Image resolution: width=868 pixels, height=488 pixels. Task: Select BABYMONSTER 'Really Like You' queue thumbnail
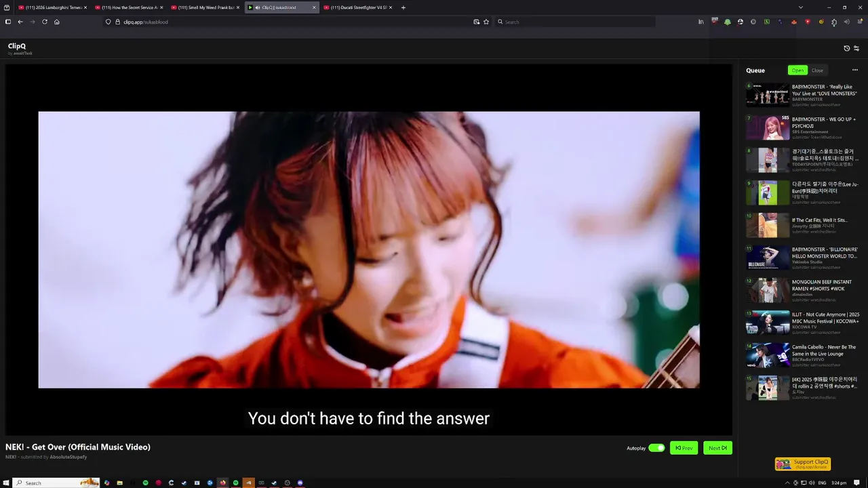[768, 95]
